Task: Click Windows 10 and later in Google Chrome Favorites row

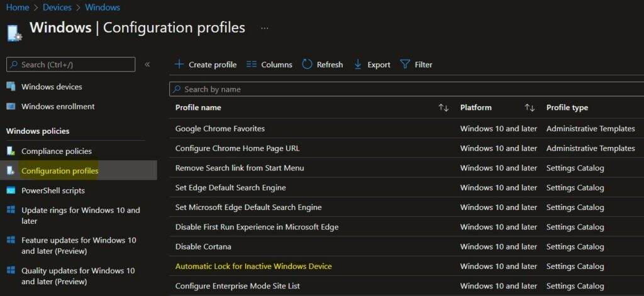Action: coord(499,128)
